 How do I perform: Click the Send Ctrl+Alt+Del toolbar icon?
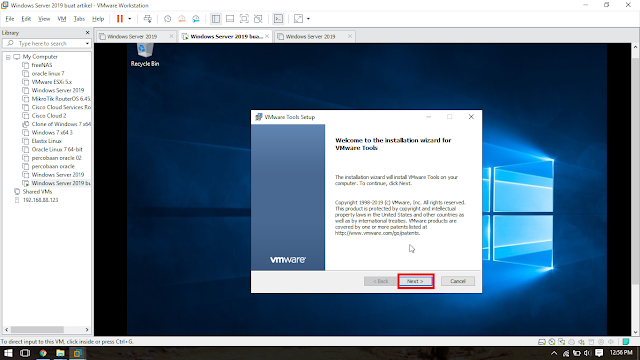coord(148,19)
